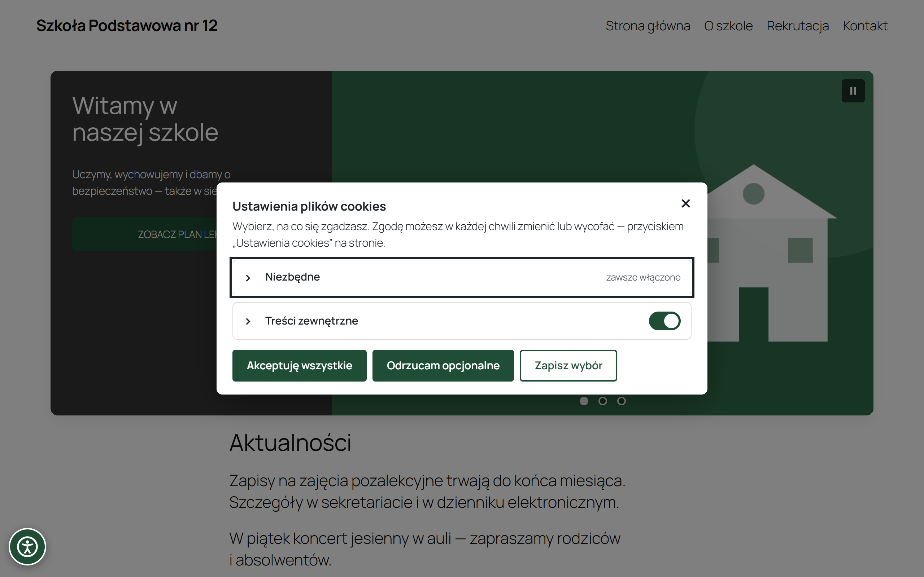Expand the Niezbędne chevron
924x577 pixels.
point(248,278)
